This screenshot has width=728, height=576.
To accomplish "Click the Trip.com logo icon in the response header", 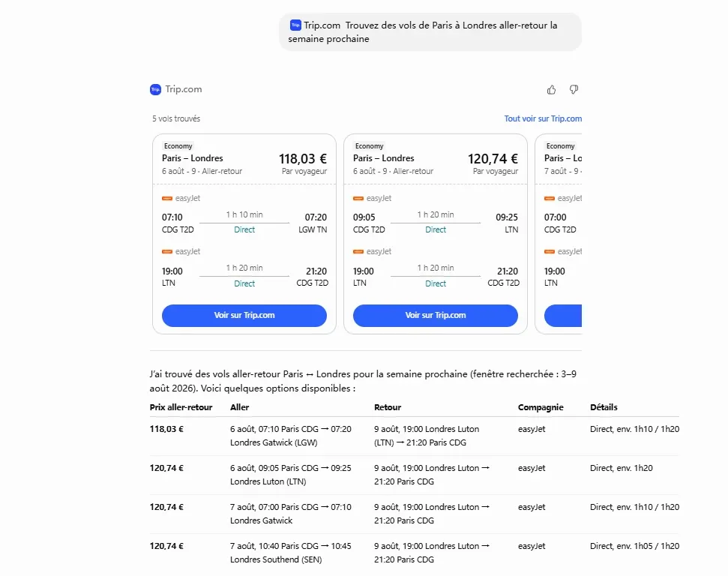I will click(x=155, y=89).
